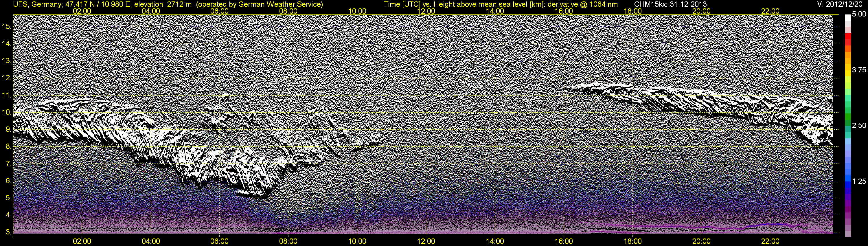This screenshot has height=246, width=868.
Task: Click the 10 km height axis label
Action: point(6,112)
